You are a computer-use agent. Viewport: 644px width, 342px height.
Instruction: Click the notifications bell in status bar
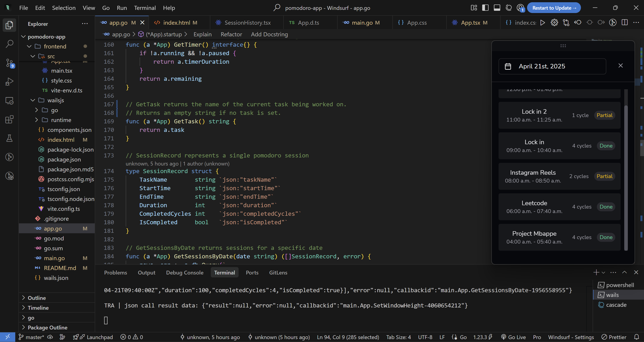click(637, 337)
